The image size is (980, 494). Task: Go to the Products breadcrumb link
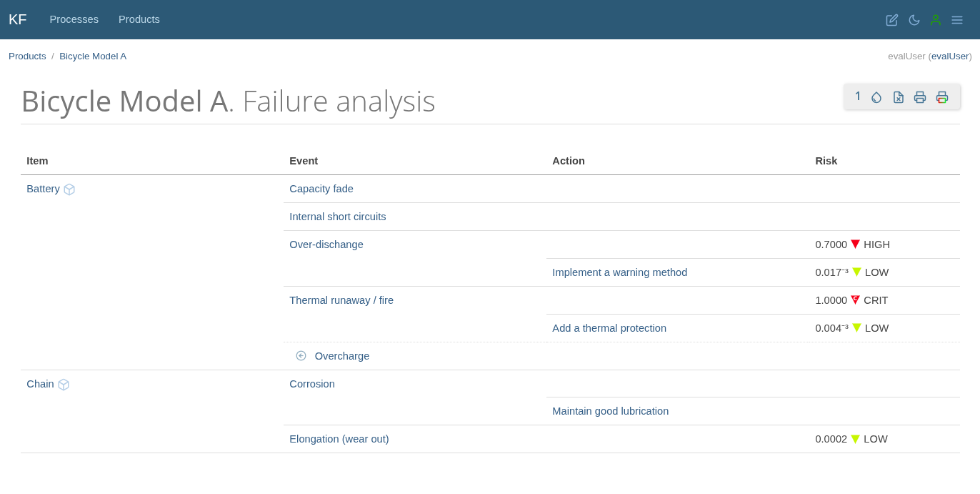[27, 56]
